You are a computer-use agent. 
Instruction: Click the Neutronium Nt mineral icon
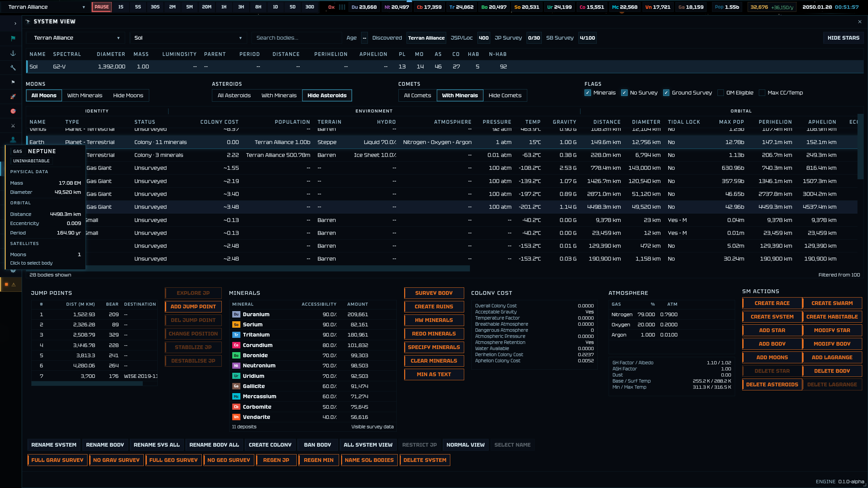click(236, 366)
